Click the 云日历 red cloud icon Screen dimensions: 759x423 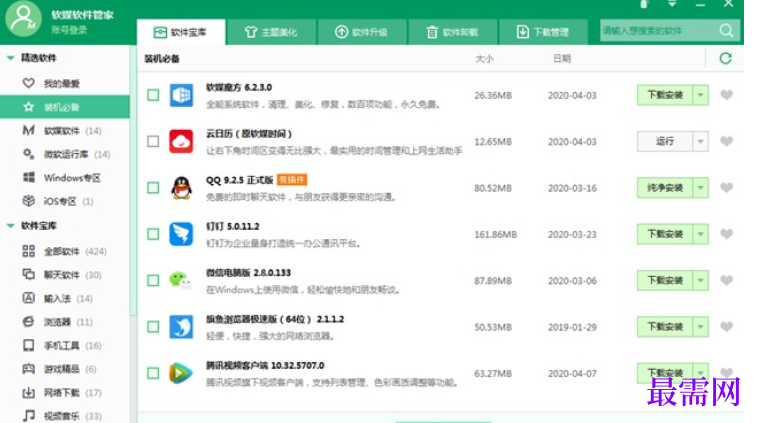point(181,141)
